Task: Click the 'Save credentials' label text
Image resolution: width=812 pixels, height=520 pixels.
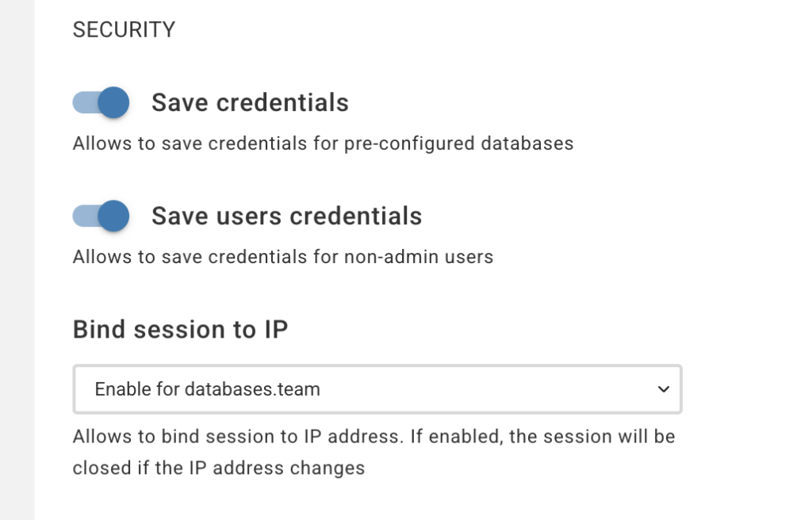Action: click(x=250, y=103)
